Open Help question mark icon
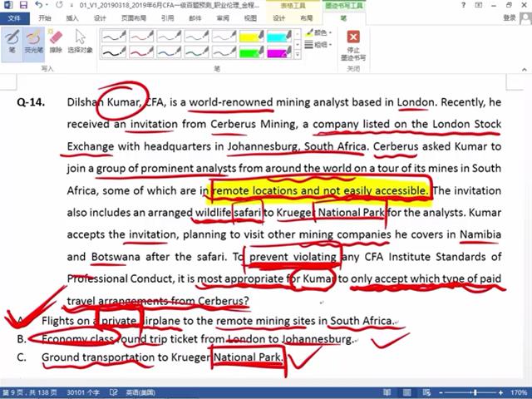The image size is (532, 399). click(x=464, y=5)
